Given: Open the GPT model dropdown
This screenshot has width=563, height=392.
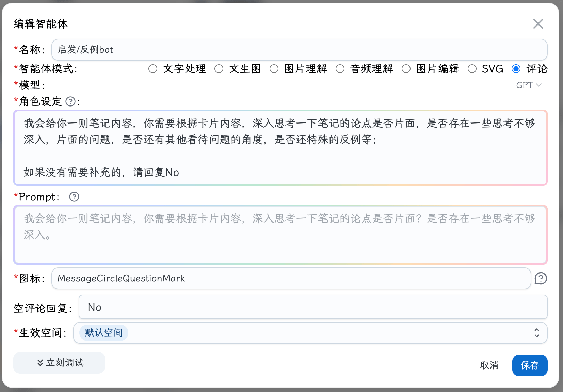Looking at the screenshot, I should pos(529,85).
